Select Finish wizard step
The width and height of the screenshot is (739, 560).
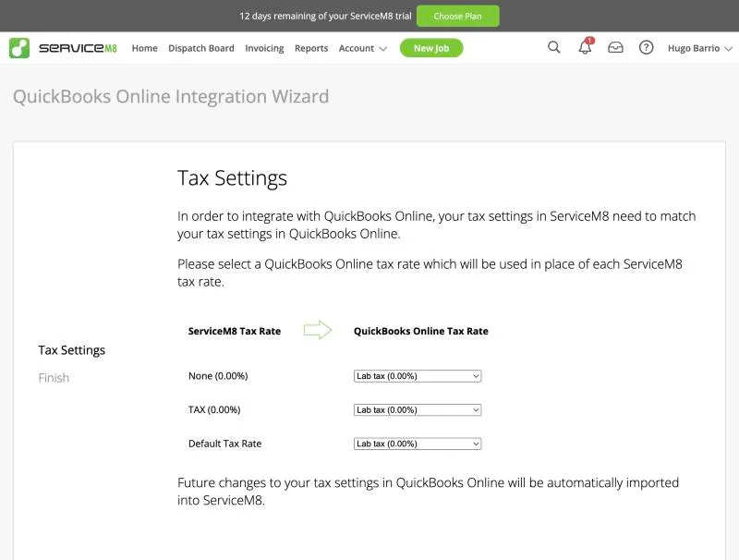coord(54,378)
